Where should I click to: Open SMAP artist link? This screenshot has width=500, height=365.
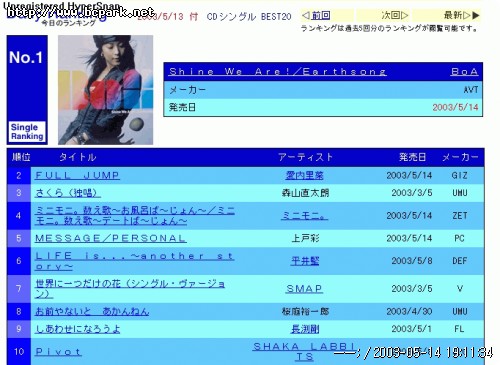tap(304, 289)
